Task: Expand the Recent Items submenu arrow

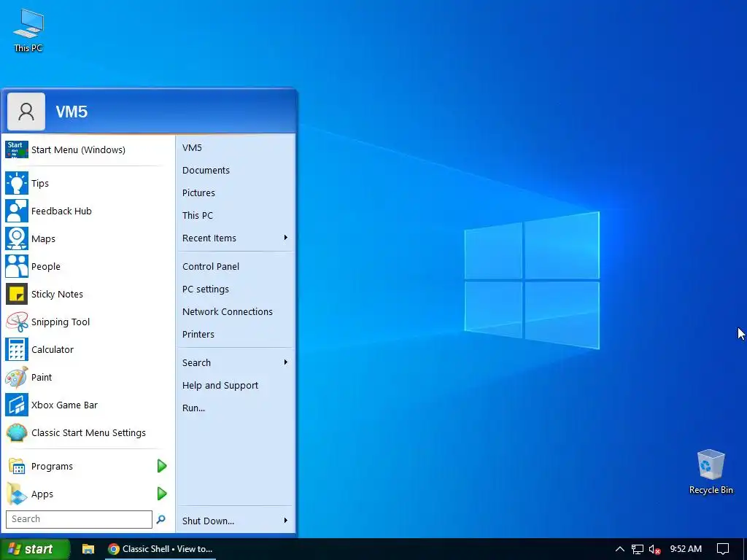Action: [285, 238]
